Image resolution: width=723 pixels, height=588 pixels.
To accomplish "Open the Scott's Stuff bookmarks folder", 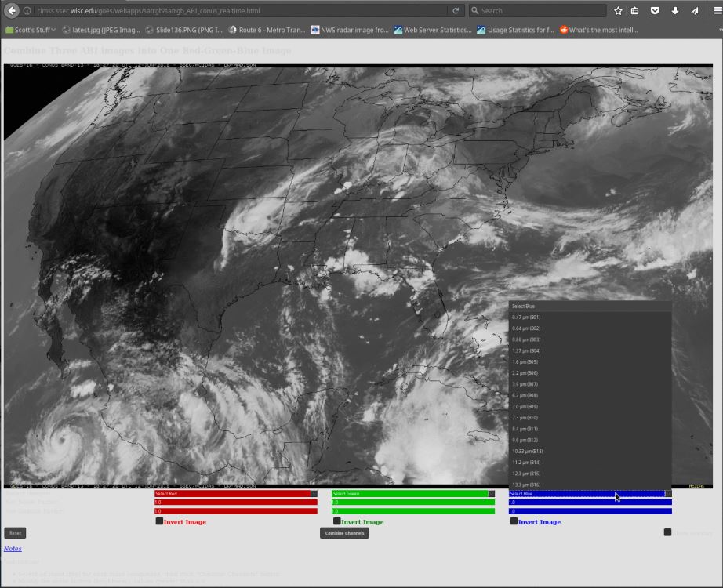I will coord(31,30).
